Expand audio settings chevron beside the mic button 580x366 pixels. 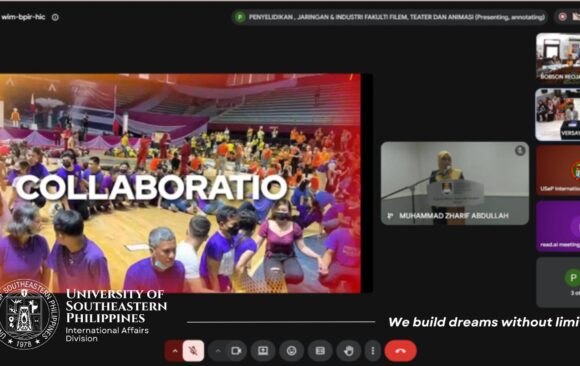pyautogui.click(x=175, y=350)
